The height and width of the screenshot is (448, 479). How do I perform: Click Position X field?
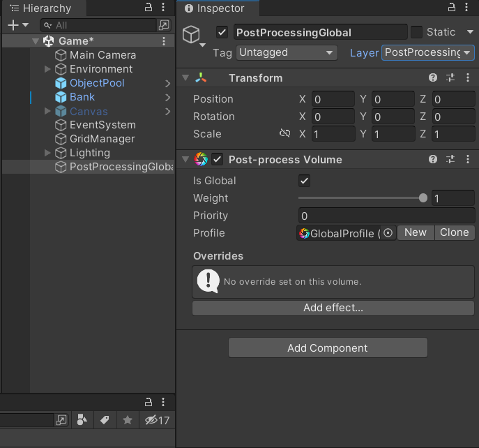(x=333, y=99)
